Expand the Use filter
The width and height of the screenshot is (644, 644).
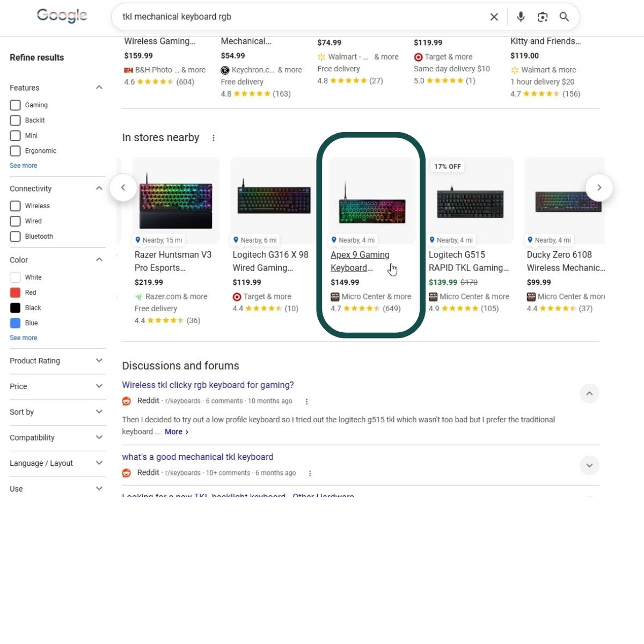(x=99, y=488)
